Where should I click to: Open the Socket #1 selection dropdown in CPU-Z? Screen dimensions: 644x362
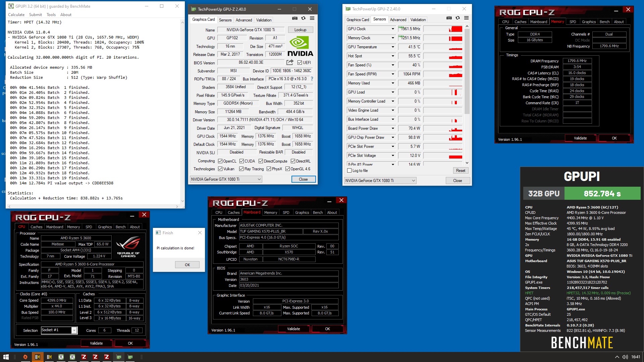pyautogui.click(x=74, y=330)
